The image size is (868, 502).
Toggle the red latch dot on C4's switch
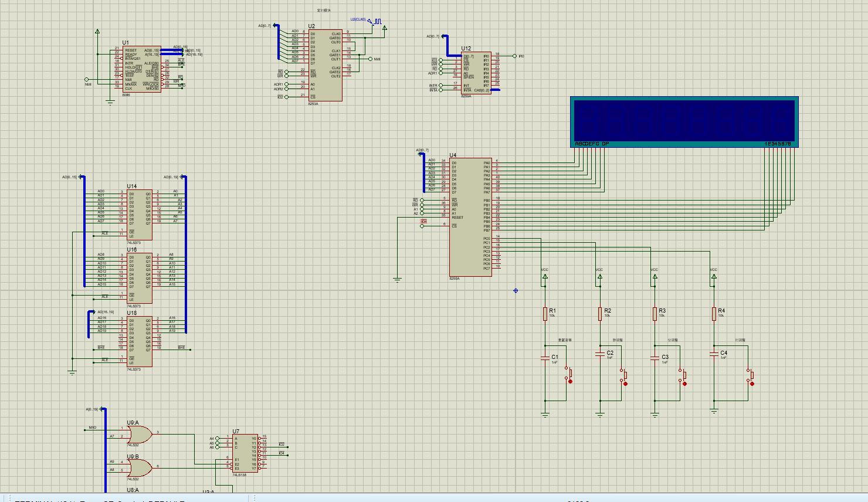[x=752, y=384]
